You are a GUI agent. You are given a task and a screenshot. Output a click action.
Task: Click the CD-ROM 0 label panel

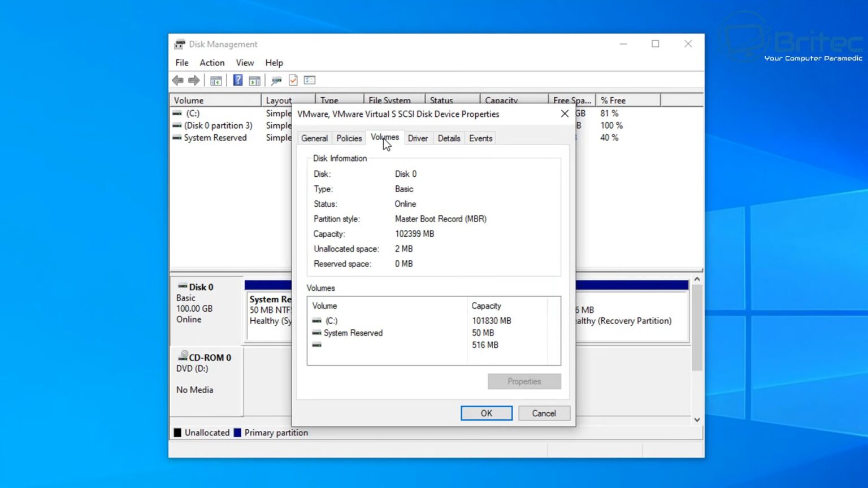click(x=206, y=381)
